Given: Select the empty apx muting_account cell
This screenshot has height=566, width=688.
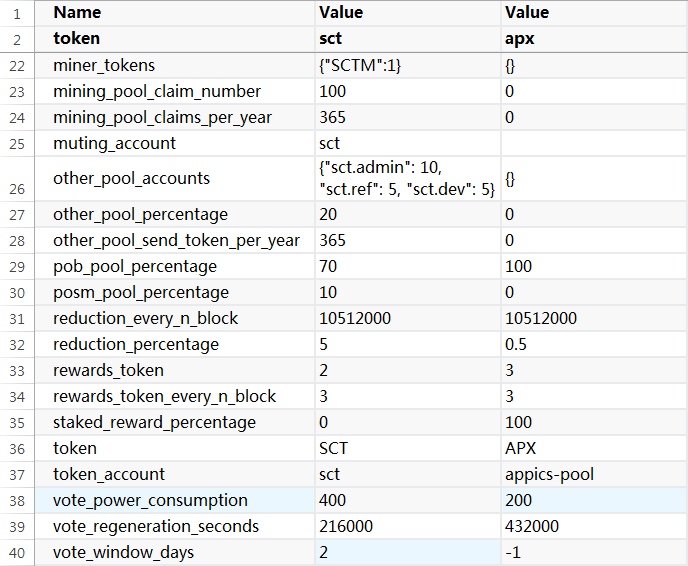Looking at the screenshot, I should click(595, 143).
